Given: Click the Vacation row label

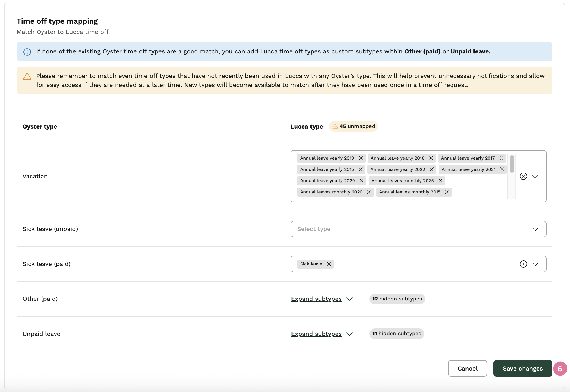Looking at the screenshot, I should (35, 176).
